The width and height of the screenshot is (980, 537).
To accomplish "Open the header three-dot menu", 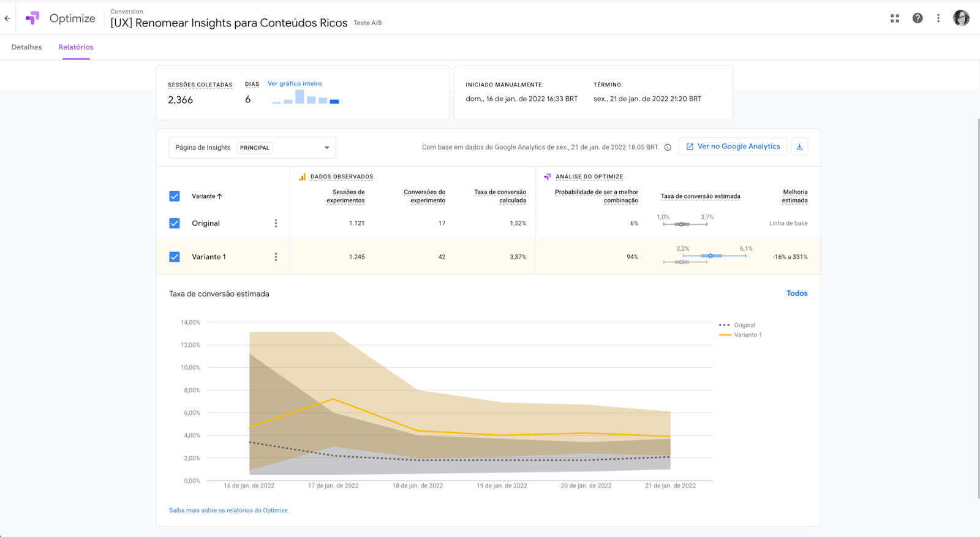I will pos(938,18).
